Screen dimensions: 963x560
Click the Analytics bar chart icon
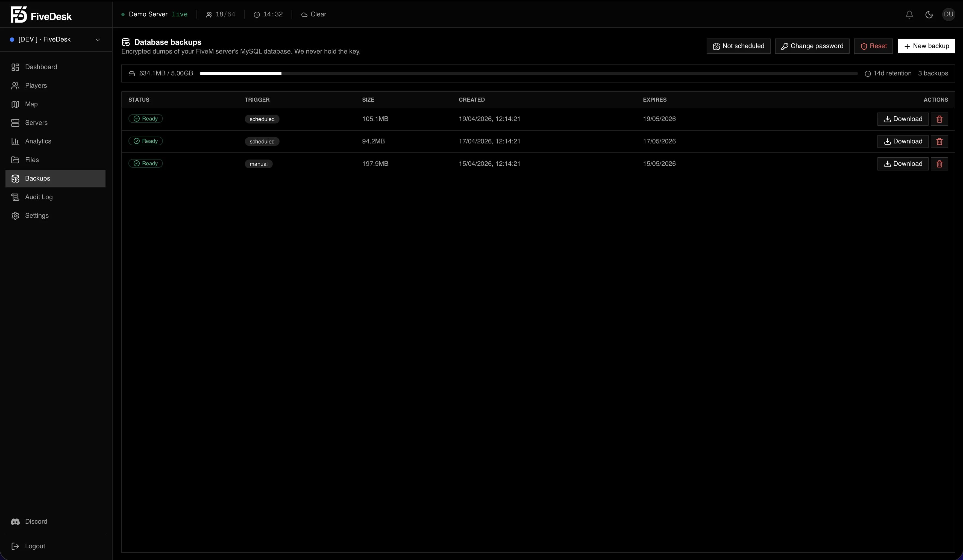point(15,141)
